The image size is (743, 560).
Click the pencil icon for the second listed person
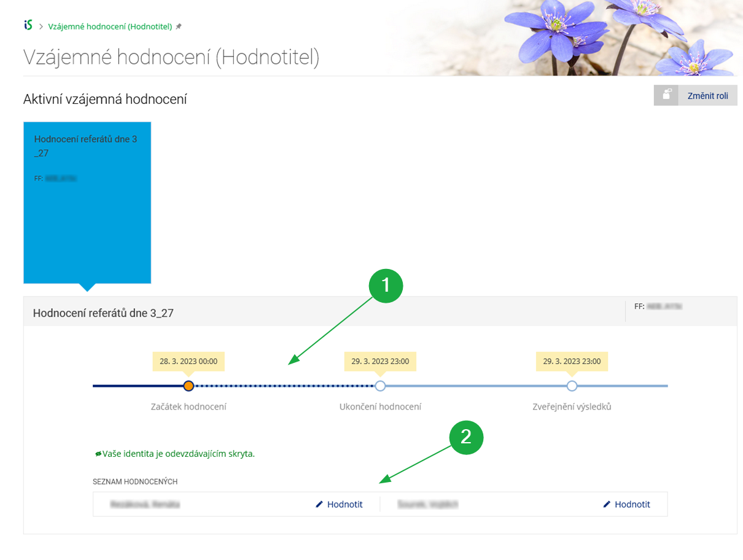(607, 504)
